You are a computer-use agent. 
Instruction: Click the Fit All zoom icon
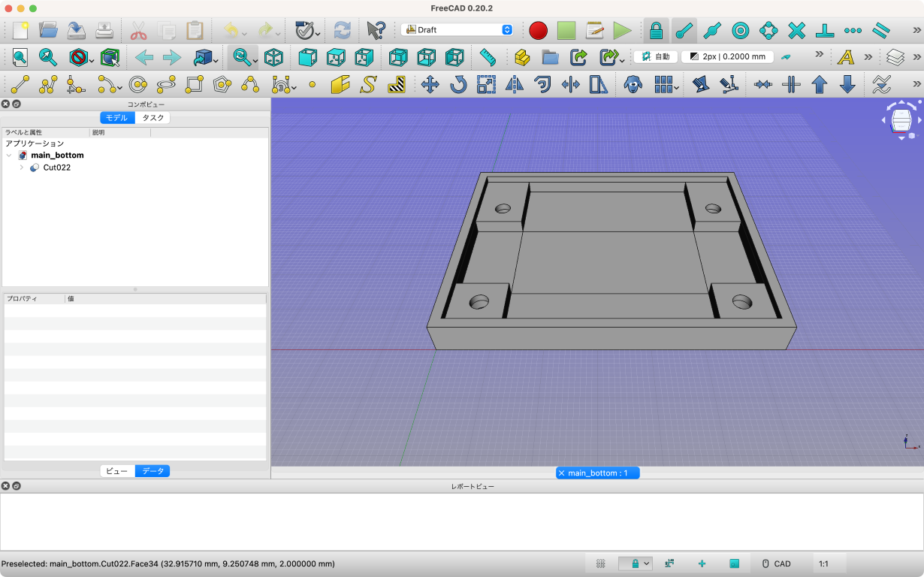[x=20, y=57]
